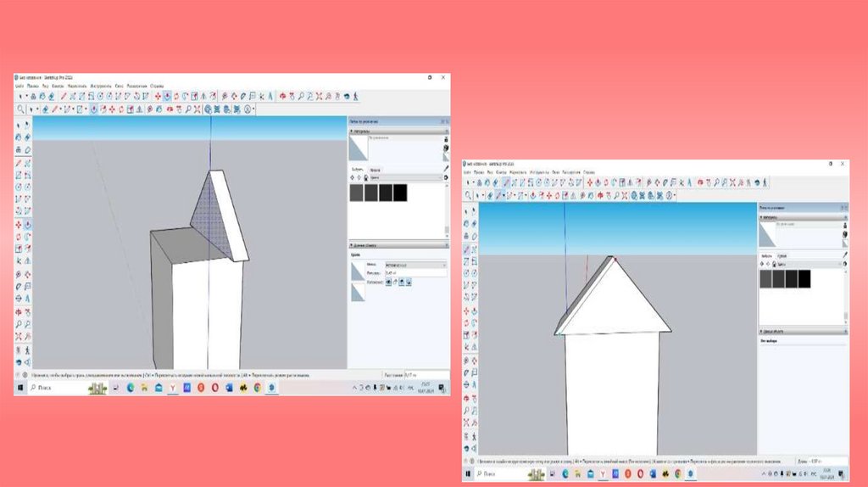Pick the black swatch in left window's Materials
Image resolution: width=868 pixels, height=487 pixels.
point(400,193)
